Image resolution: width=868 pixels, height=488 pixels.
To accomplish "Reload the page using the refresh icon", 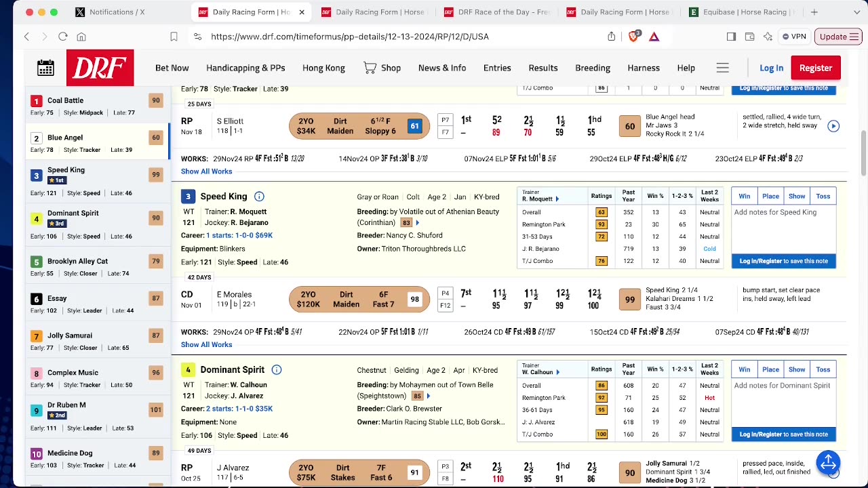I will (x=63, y=37).
